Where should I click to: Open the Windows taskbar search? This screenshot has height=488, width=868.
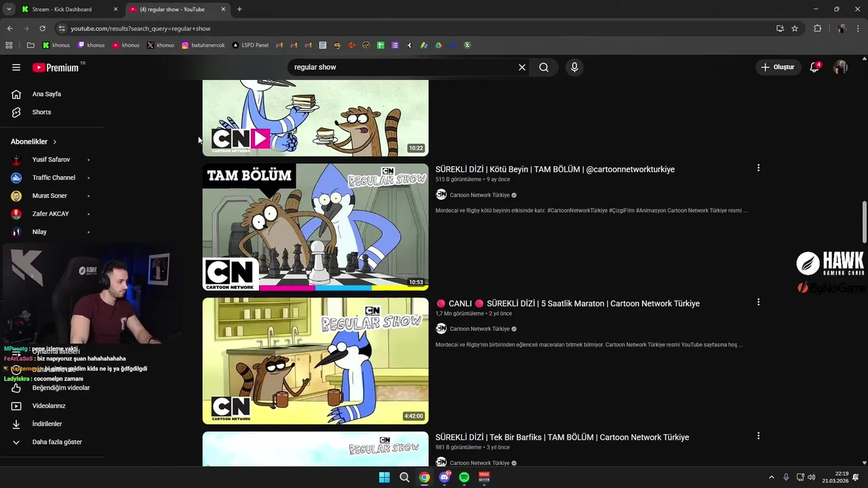[x=404, y=477]
